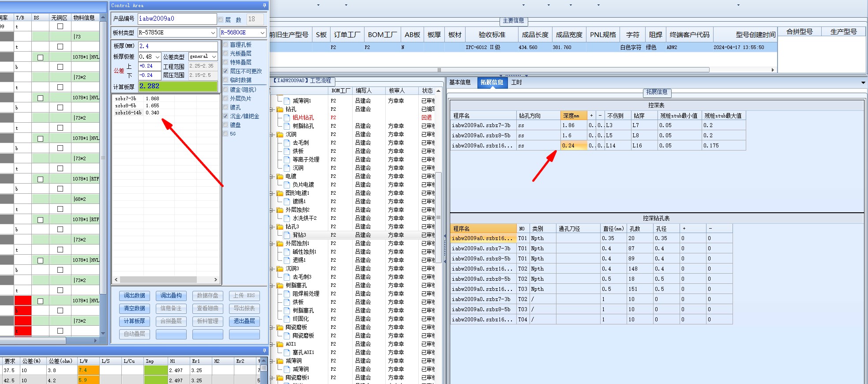Viewport: 868px width, 384px height.
Task: Enable the 外层负片 checkbox
Action: tap(226, 98)
